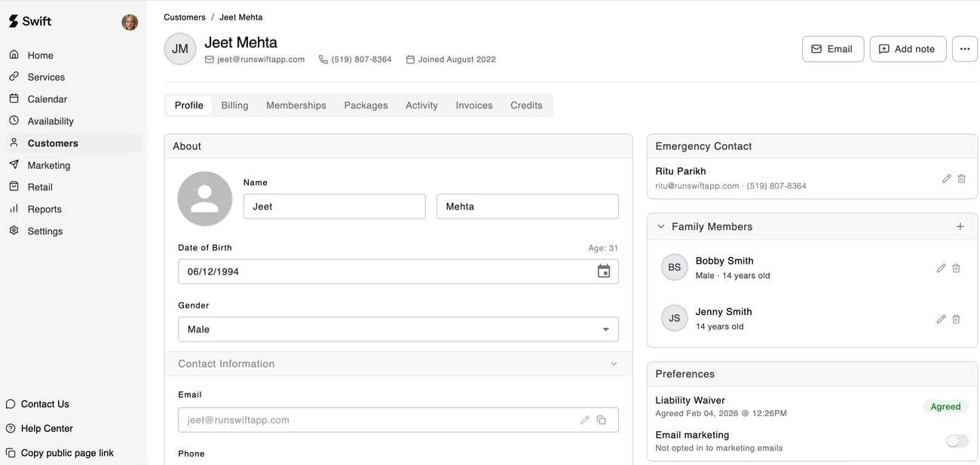Click the Add note button
The height and width of the screenshot is (465, 980).
coord(907,49)
